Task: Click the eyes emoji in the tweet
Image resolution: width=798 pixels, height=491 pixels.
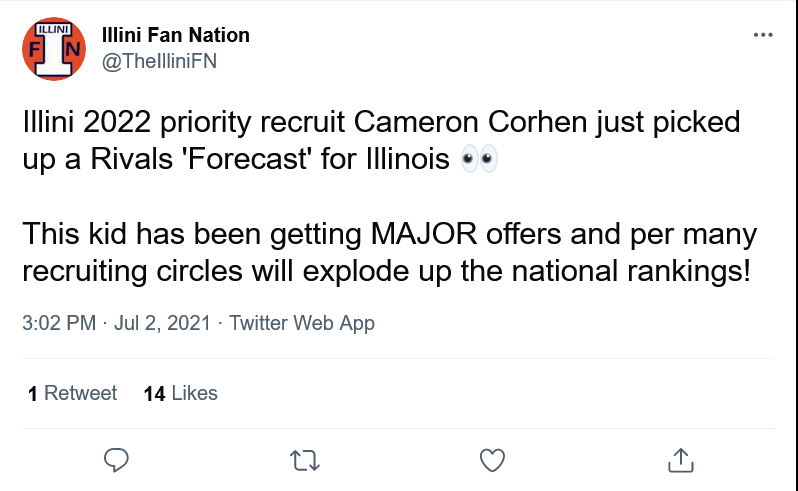Action: 476,160
